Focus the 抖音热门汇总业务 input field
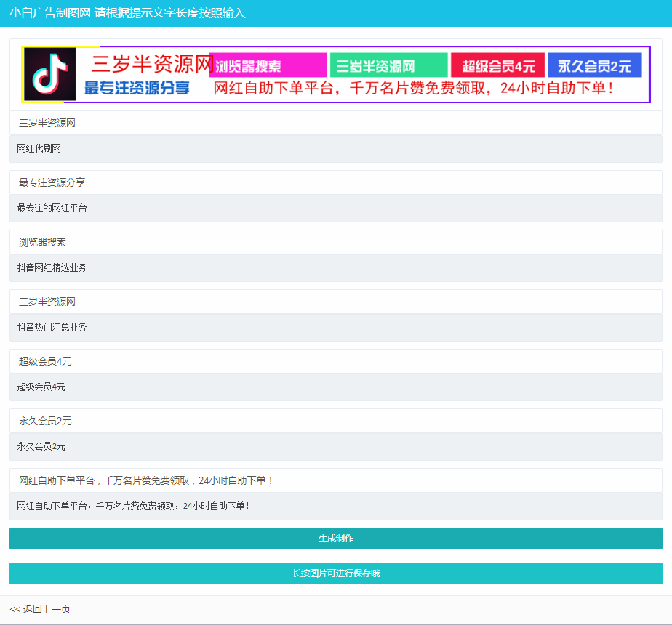Viewport: 672px width, 625px height. pyautogui.click(x=335, y=328)
